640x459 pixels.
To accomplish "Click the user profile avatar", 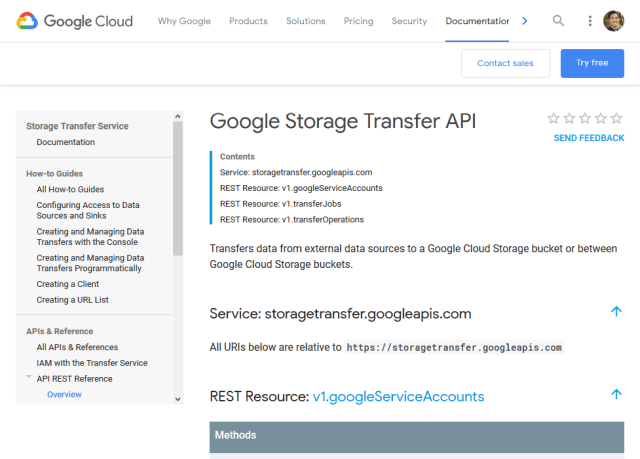I will [x=613, y=21].
